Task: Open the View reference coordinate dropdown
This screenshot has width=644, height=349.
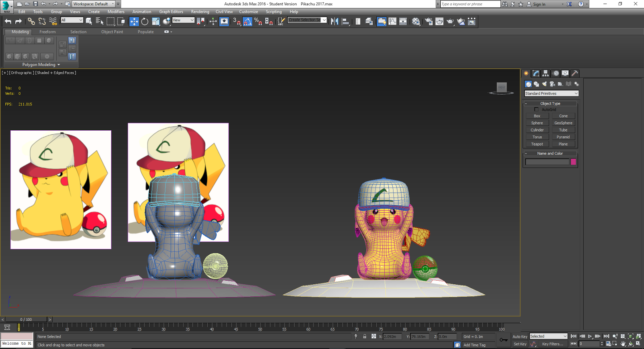Action: coord(183,20)
